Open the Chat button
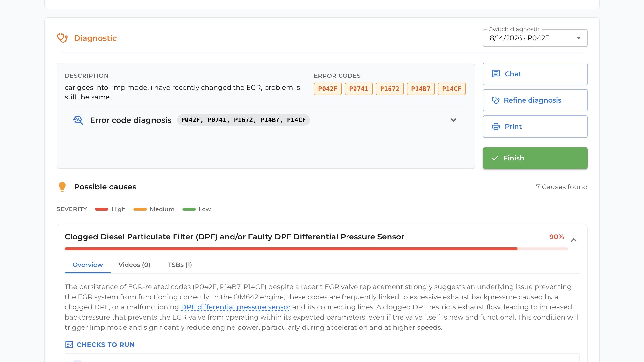This screenshot has height=362, width=644. pos(535,74)
